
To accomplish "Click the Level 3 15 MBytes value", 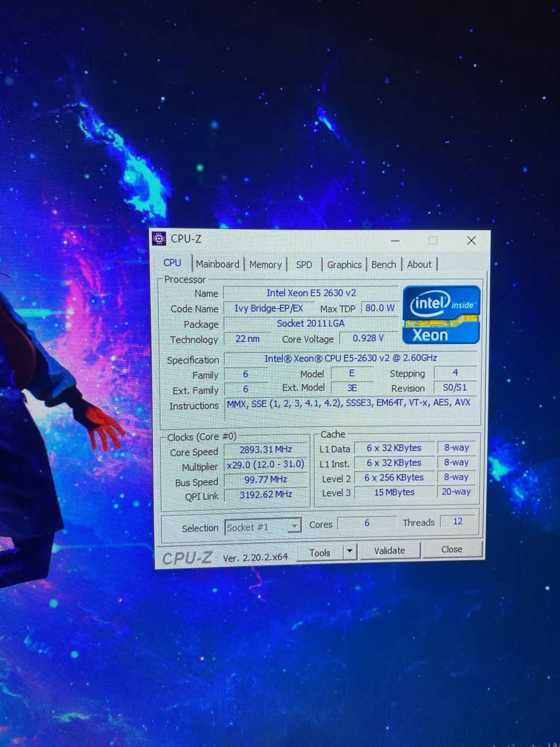I will [x=394, y=492].
